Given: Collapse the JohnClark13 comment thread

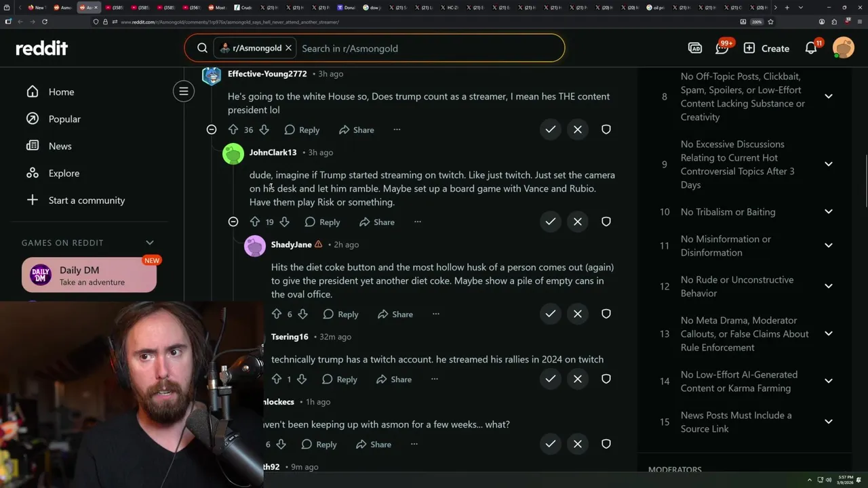Looking at the screenshot, I should [233, 222].
